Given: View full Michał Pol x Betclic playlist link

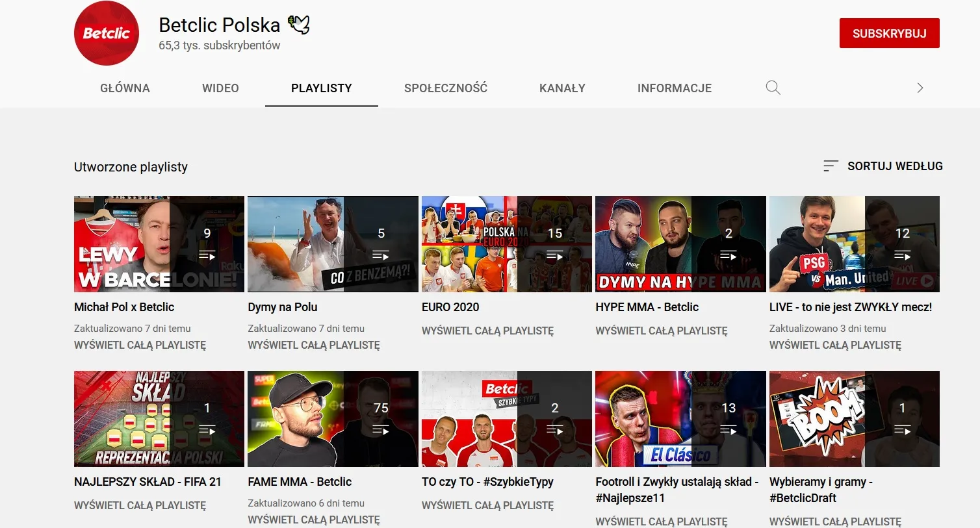Looking at the screenshot, I should (x=140, y=346).
